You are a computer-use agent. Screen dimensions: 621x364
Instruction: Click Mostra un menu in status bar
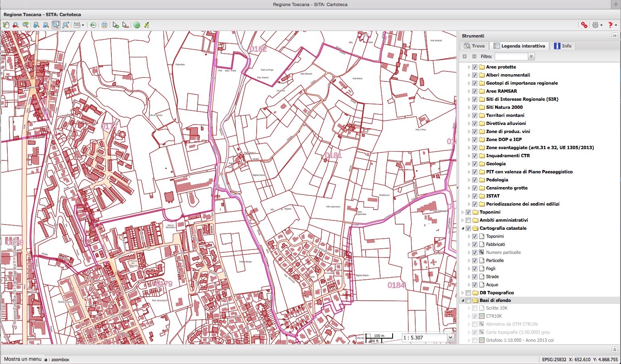click(23, 359)
